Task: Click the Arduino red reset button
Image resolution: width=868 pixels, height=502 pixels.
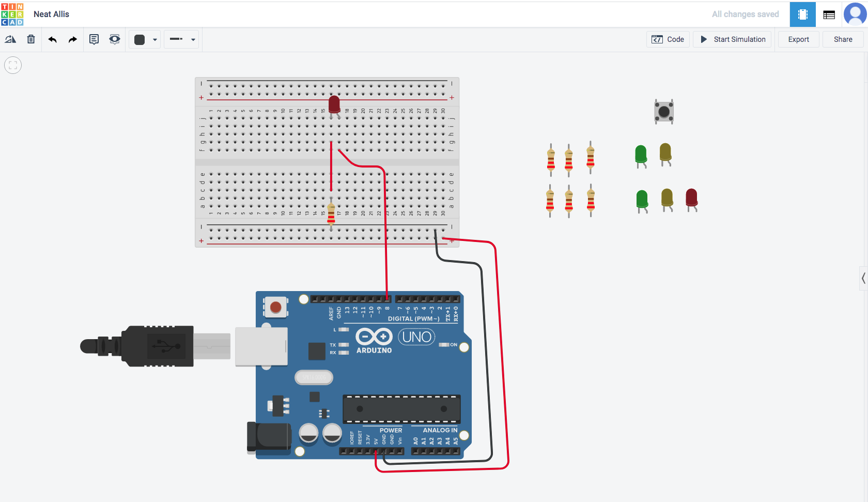Action: [x=275, y=307]
